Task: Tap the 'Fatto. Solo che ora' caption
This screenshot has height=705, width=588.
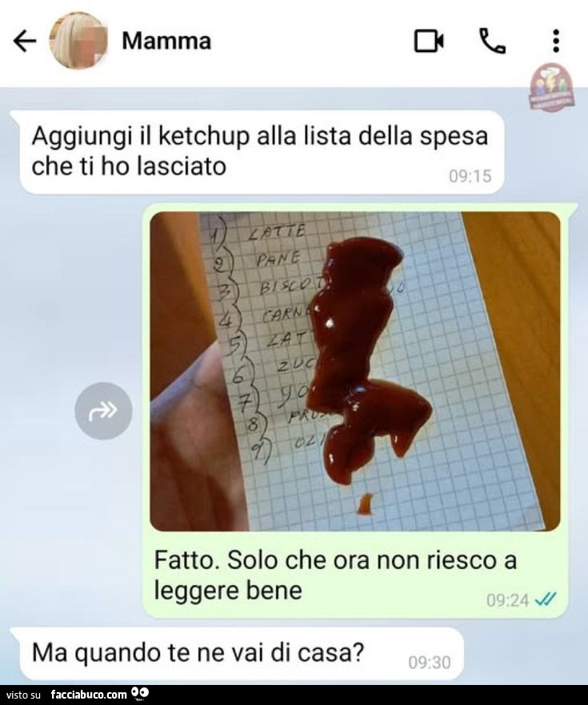Action: pos(335,575)
